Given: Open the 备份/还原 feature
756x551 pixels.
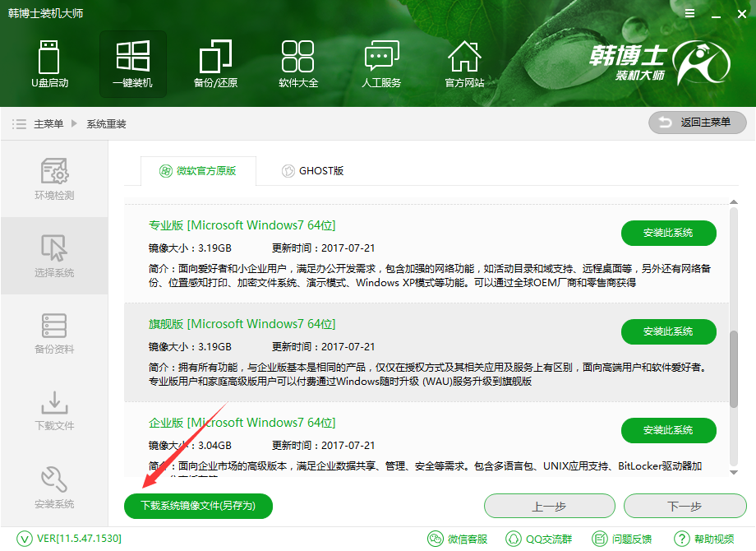Looking at the screenshot, I should [215, 64].
